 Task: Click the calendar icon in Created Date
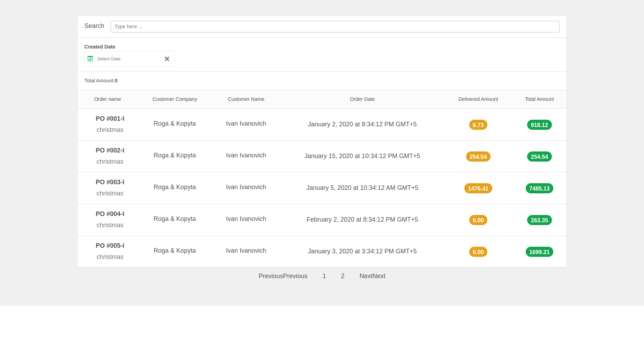click(90, 59)
